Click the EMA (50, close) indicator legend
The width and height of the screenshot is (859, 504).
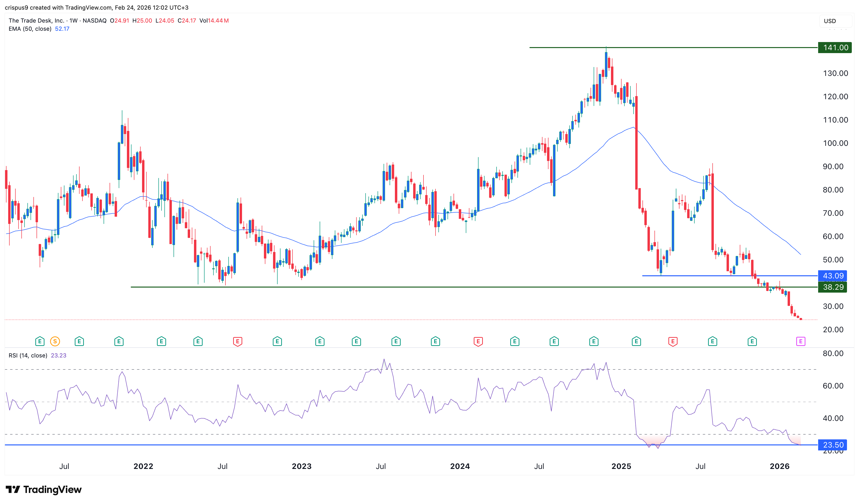coord(30,29)
